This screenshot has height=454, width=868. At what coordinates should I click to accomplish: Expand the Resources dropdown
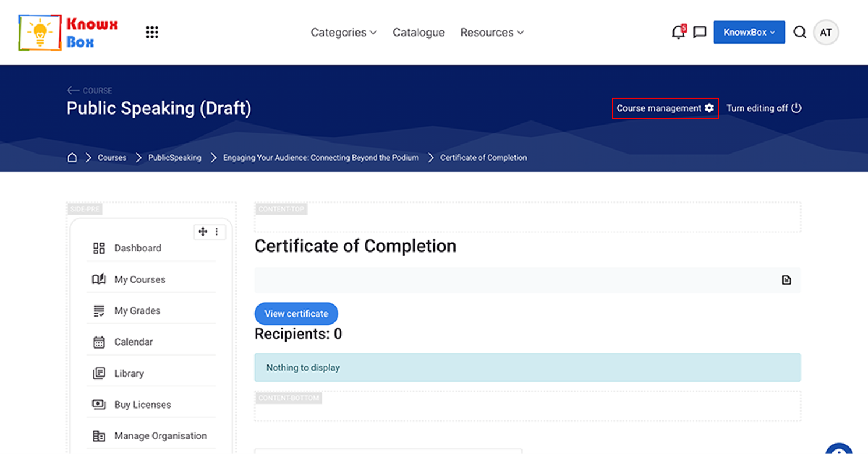pyautogui.click(x=492, y=33)
